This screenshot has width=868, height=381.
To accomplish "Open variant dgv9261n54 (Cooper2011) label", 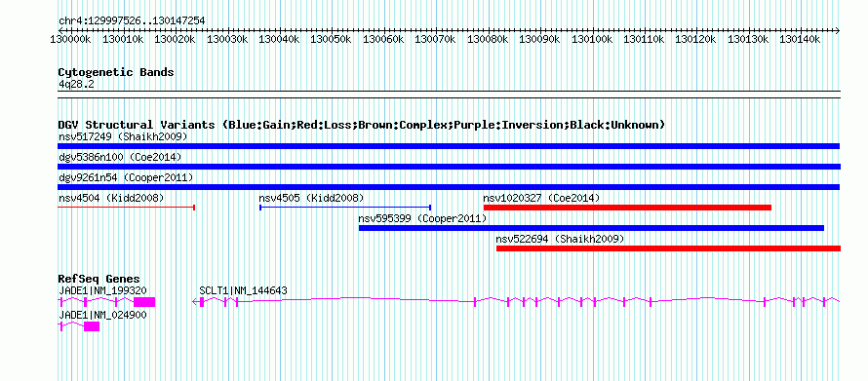I will pyautogui.click(x=126, y=177).
